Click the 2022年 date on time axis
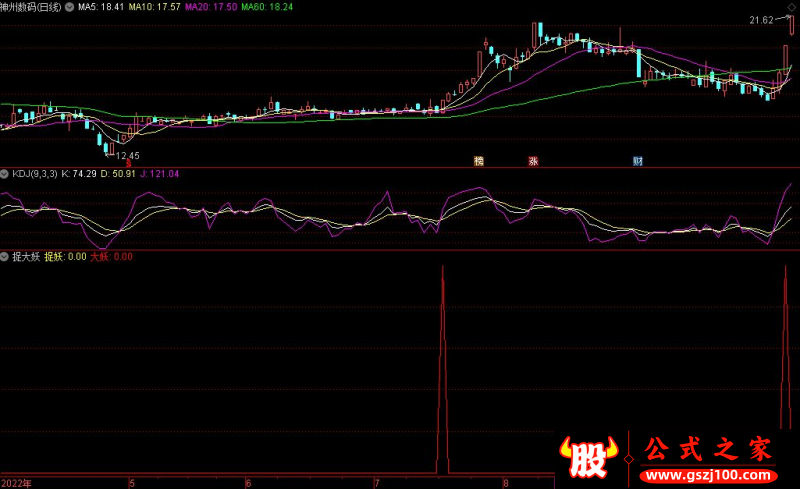 point(18,482)
